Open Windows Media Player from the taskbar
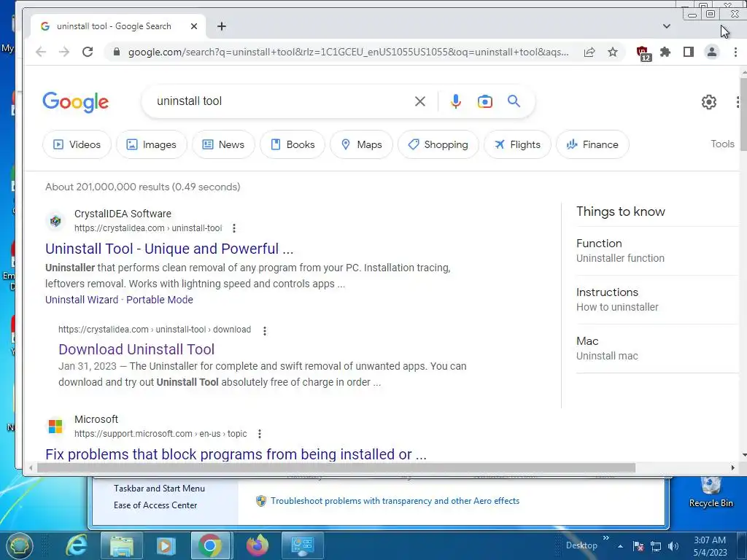 point(166,545)
